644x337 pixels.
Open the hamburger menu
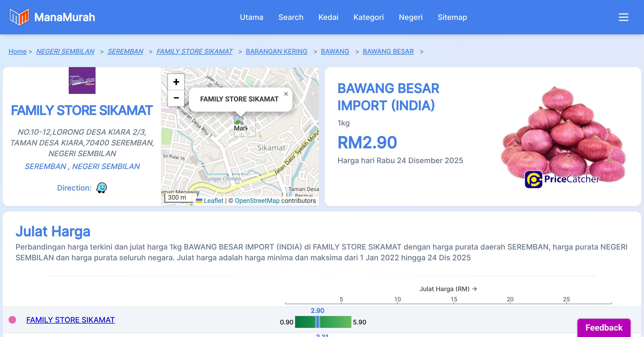[x=623, y=17]
